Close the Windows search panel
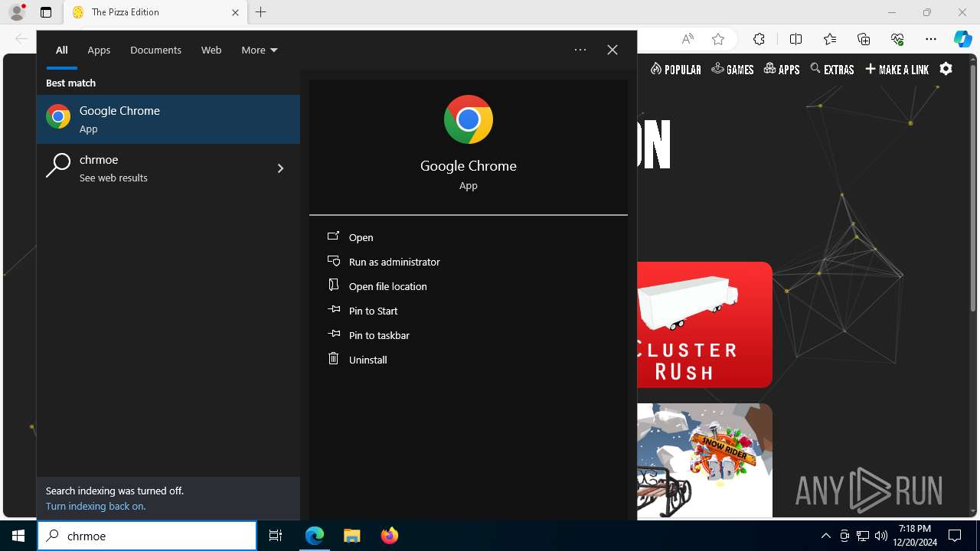Screen dimensions: 980x551 (x=612, y=50)
